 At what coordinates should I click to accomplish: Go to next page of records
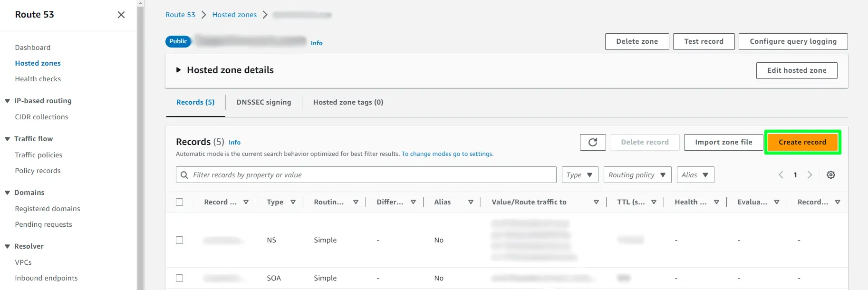(810, 175)
